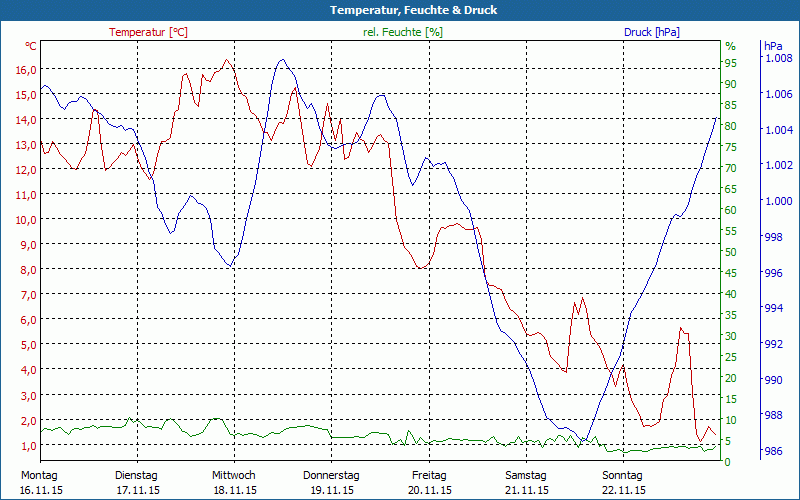Select the Montag 16.11.15 date label
Image resolution: width=800 pixels, height=500 pixels.
pyautogui.click(x=40, y=482)
